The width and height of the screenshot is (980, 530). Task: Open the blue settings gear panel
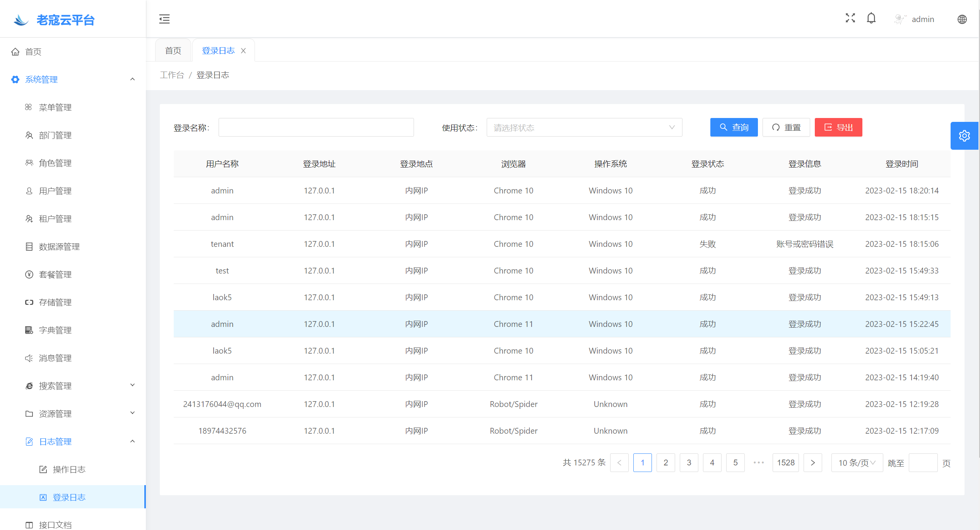click(x=964, y=136)
